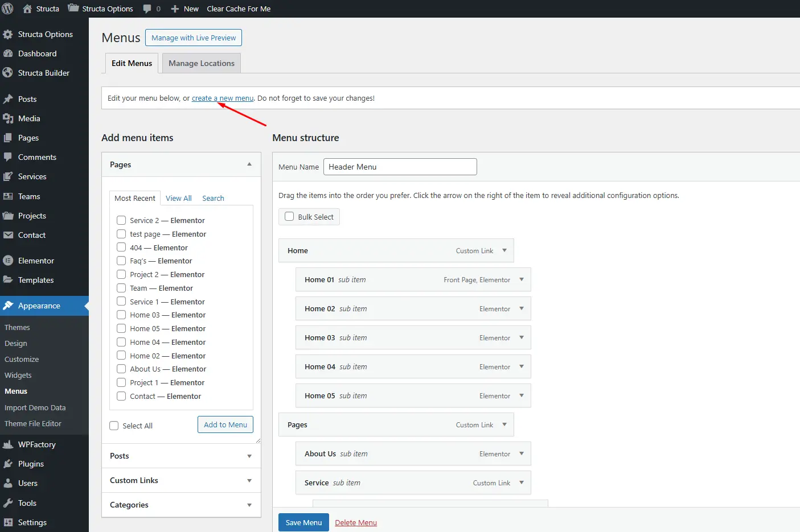
Task: Check the Service 2 — Elementor page
Action: (x=121, y=220)
